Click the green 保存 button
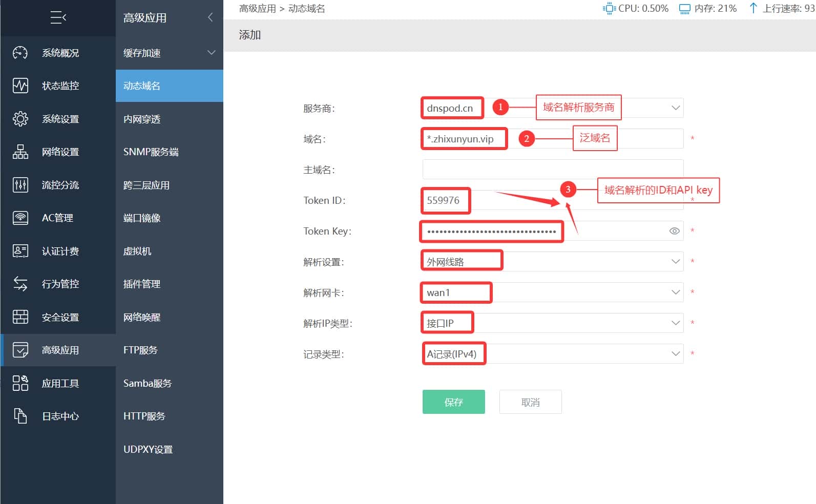Screen dimensions: 816x504 click(453, 402)
